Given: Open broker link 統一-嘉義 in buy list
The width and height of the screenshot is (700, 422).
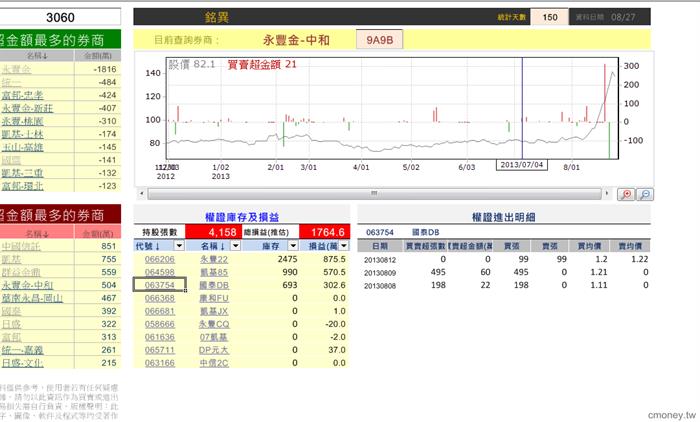Looking at the screenshot, I should pyautogui.click(x=22, y=350).
